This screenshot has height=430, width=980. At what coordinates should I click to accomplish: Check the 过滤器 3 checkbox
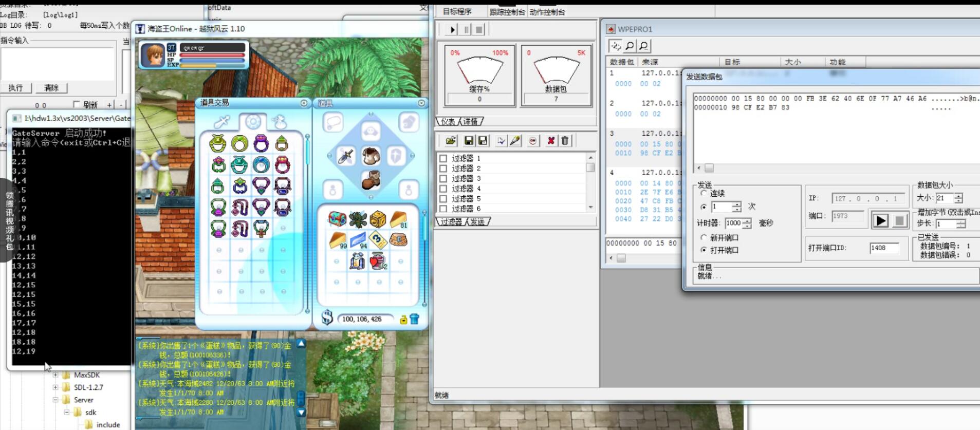[x=443, y=178]
